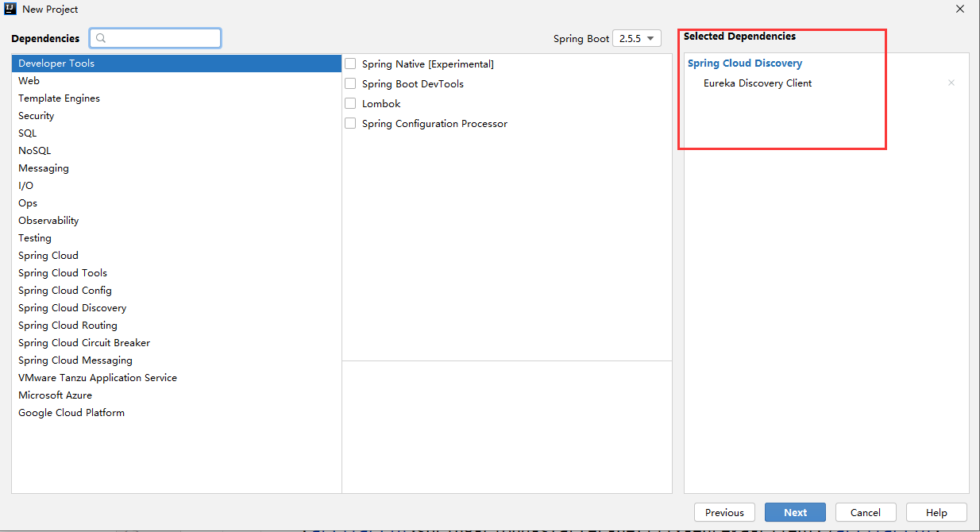Remove Eureka Discovery Client with its x icon

click(951, 83)
